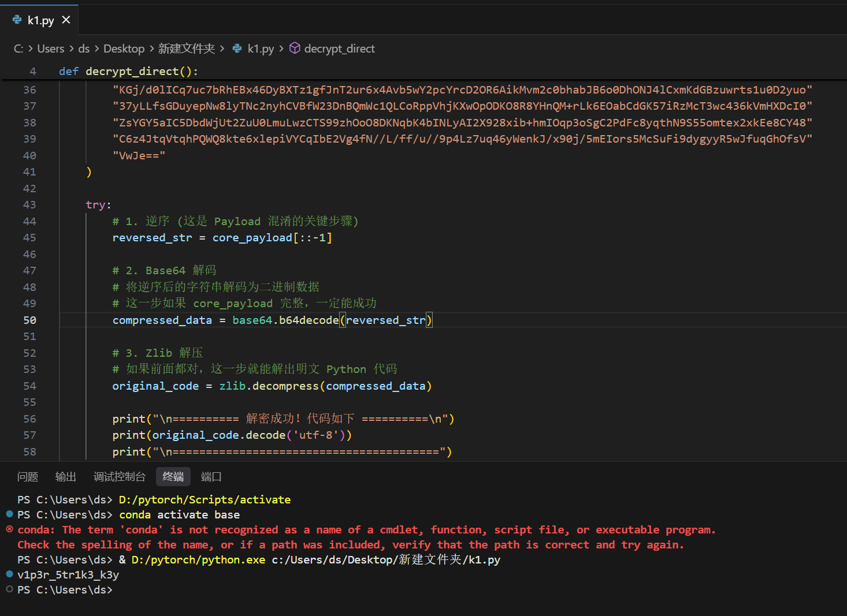Screen dimensions: 847x616
Task: Click the red error marker beside the conda error
Action: tap(9, 529)
